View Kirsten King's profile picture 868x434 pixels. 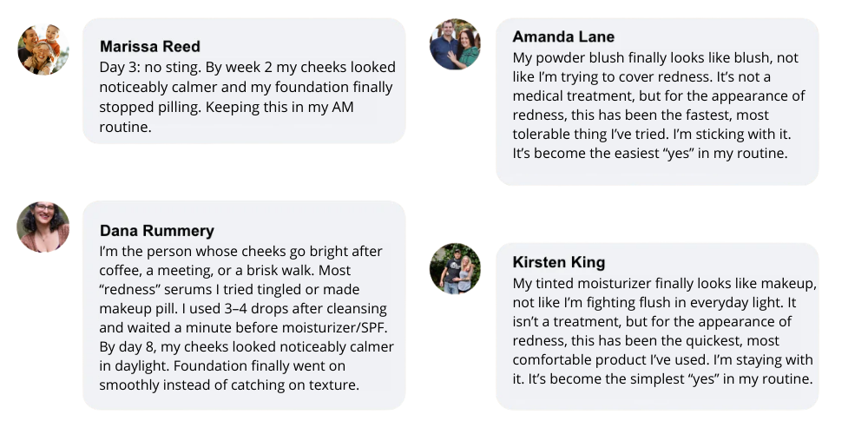455,268
